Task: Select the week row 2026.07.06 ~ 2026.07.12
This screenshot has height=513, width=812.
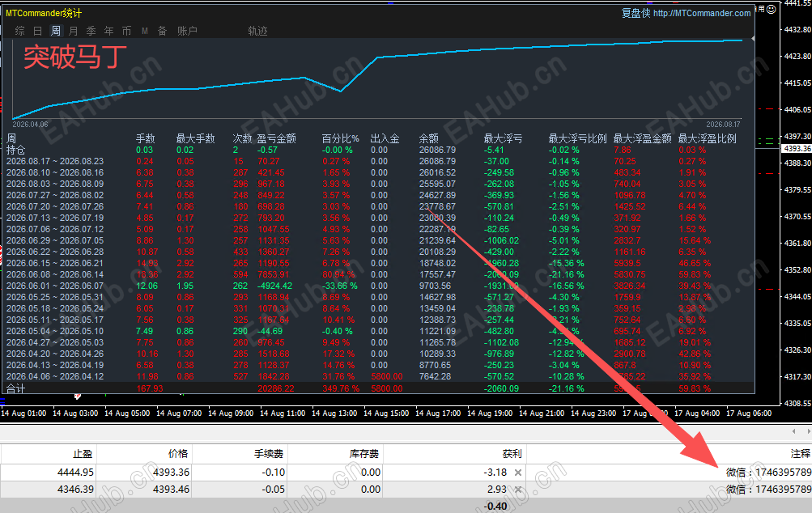Action: (55, 229)
